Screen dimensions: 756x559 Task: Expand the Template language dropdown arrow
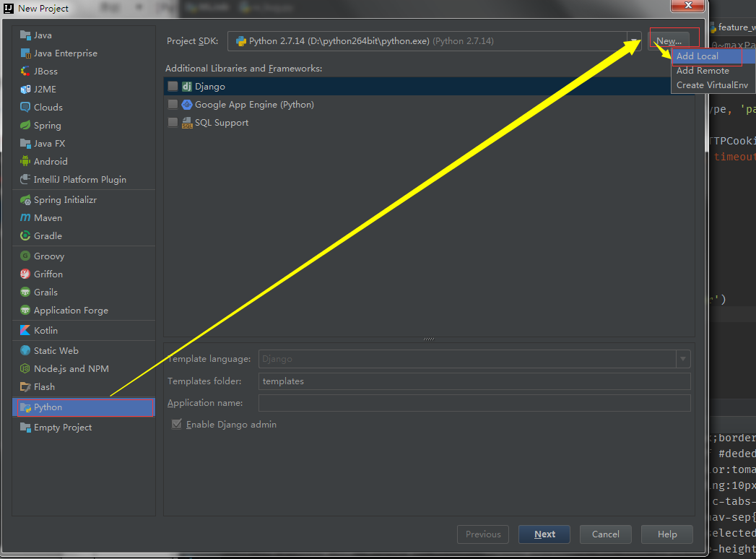click(x=683, y=359)
